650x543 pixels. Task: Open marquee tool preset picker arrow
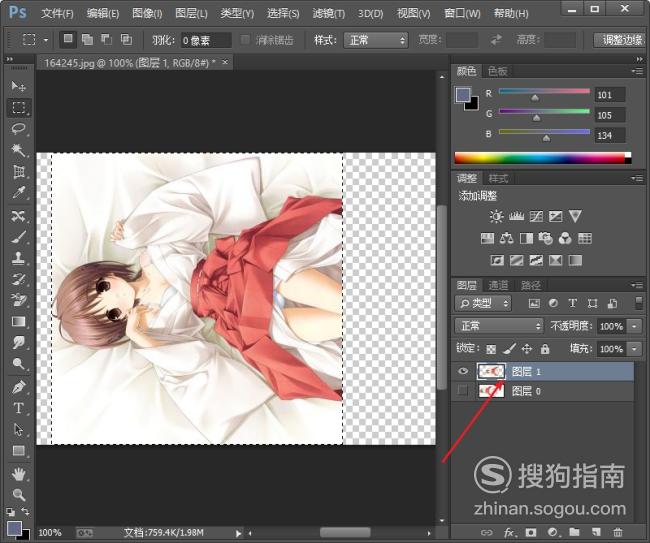point(46,40)
